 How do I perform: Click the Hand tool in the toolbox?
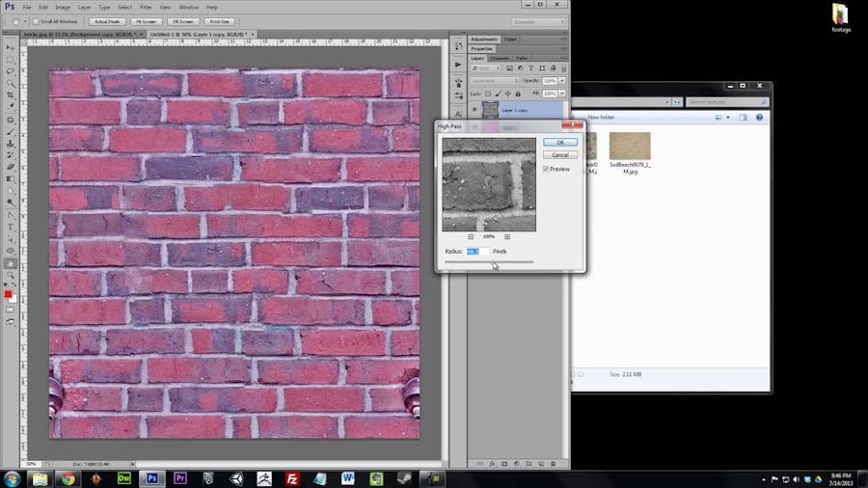tap(11, 263)
